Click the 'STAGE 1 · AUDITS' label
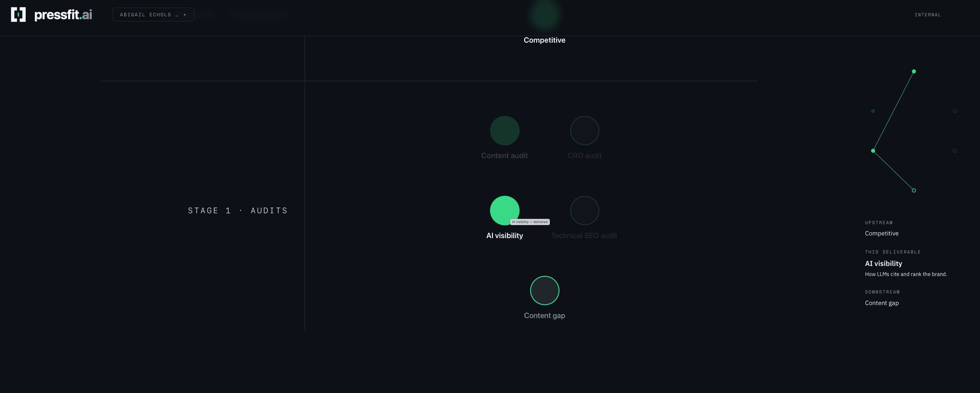The image size is (980, 393). (238, 211)
